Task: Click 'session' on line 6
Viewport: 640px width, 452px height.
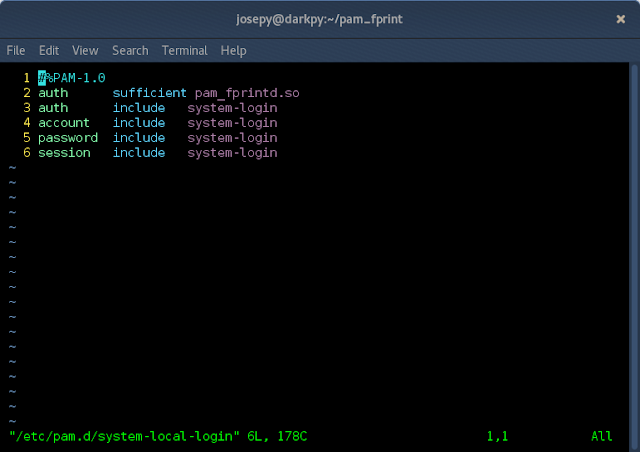Action: pyautogui.click(x=64, y=153)
